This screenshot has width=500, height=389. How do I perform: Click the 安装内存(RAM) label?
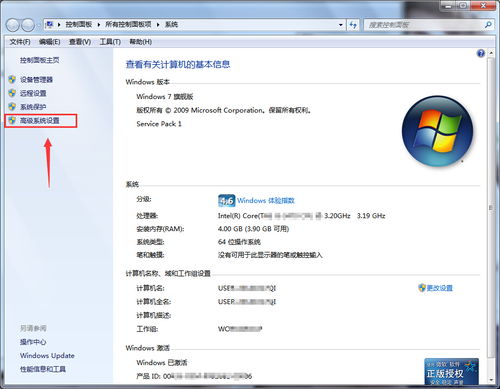pyautogui.click(x=160, y=229)
